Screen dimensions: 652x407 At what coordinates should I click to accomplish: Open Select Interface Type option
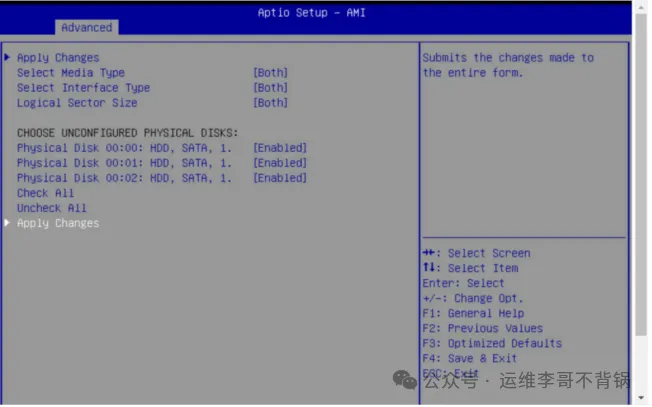[84, 88]
